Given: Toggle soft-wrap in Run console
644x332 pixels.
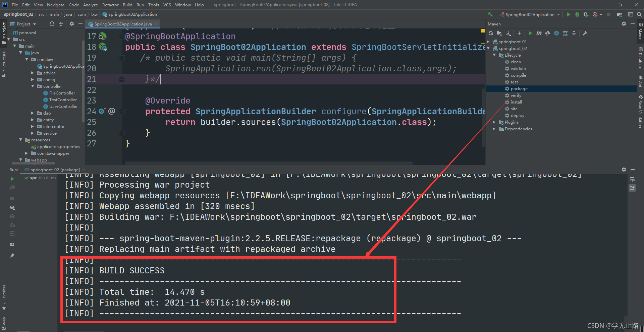Looking at the screenshot, I should (x=632, y=180).
